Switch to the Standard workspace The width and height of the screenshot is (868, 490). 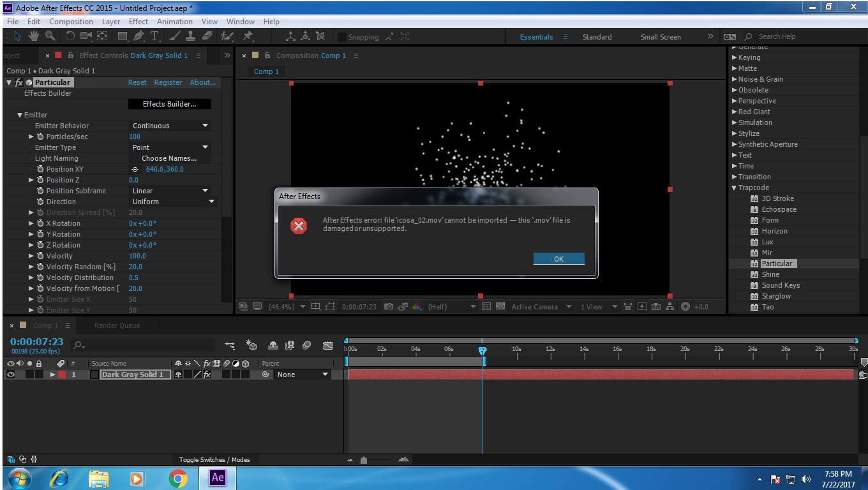point(597,37)
